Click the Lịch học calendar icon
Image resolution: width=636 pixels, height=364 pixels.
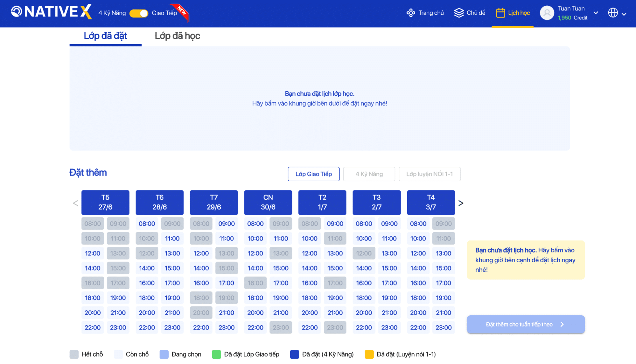[x=500, y=13]
